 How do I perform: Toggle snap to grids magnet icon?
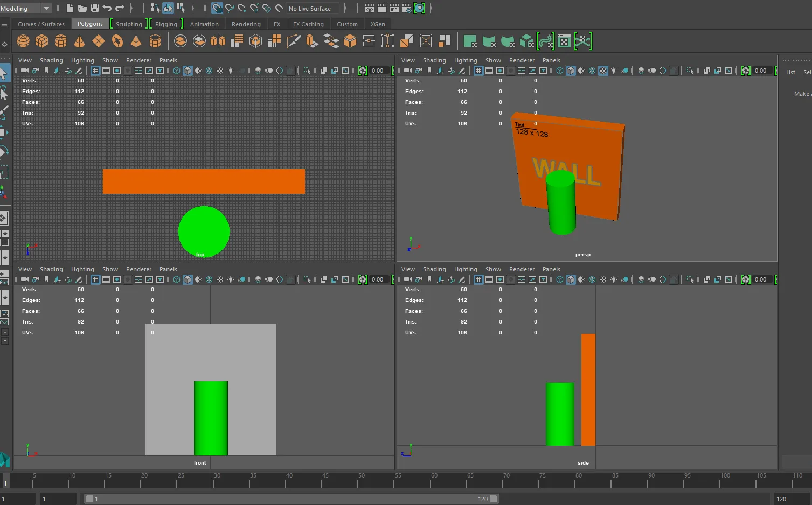click(217, 8)
